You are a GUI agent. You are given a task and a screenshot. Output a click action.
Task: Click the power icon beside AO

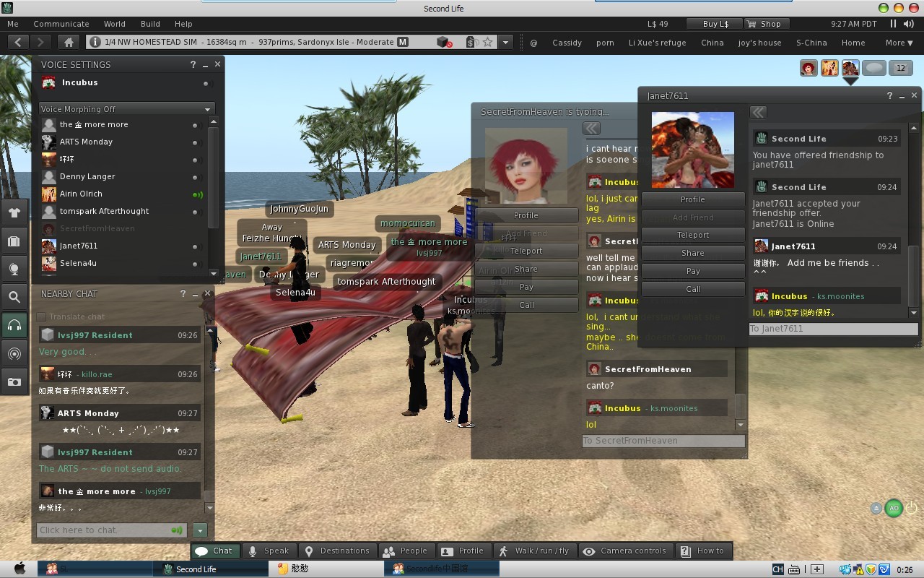tap(911, 508)
